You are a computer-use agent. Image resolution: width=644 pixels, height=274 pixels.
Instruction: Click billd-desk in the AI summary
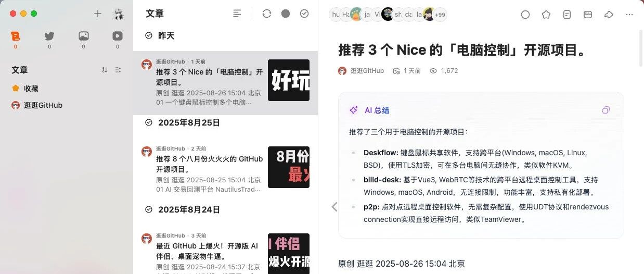click(x=382, y=180)
